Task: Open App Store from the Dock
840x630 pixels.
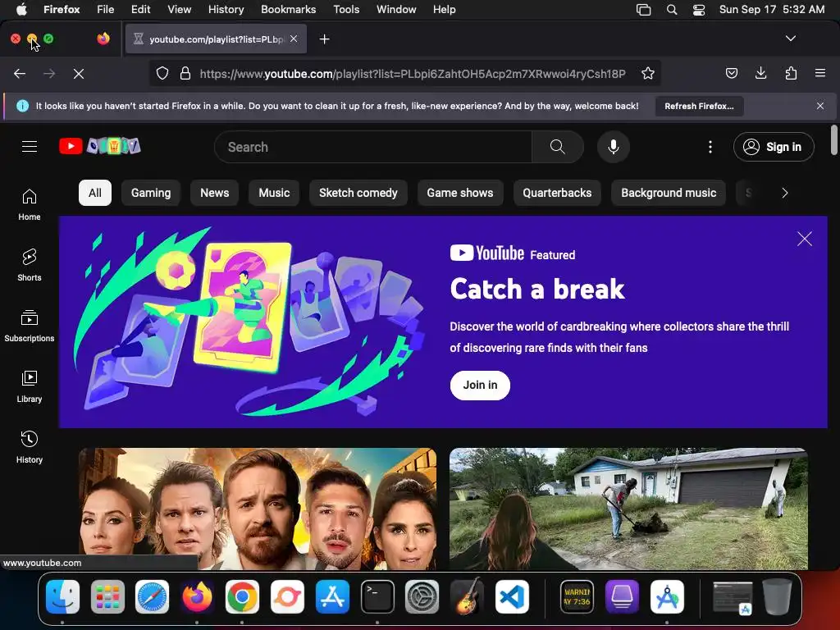Action: pyautogui.click(x=332, y=597)
